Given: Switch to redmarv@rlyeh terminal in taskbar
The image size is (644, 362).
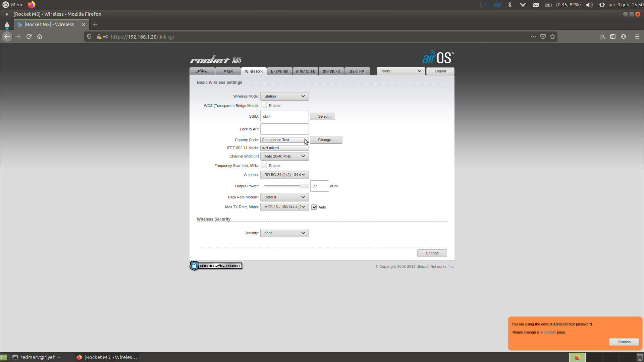Looking at the screenshot, I should (x=37, y=357).
